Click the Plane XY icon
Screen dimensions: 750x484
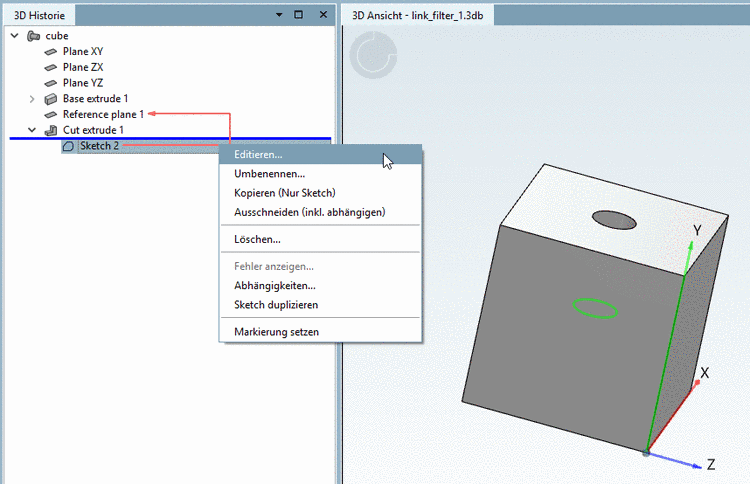tap(51, 52)
